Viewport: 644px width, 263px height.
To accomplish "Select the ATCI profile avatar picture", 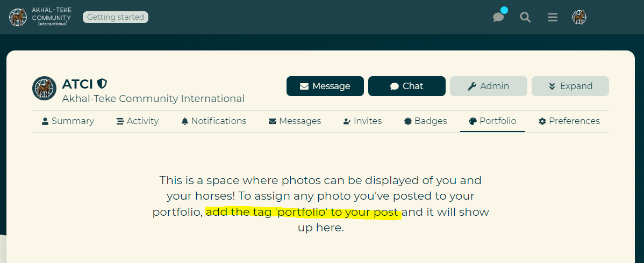I will (45, 88).
